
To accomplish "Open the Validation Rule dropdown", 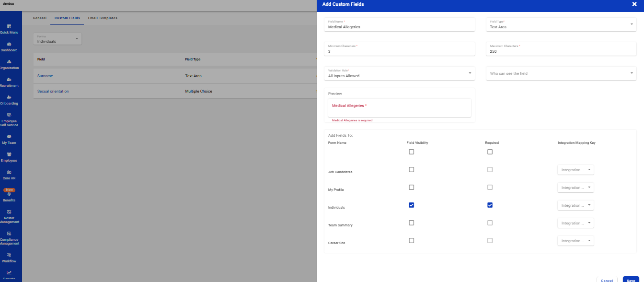I will [x=399, y=73].
